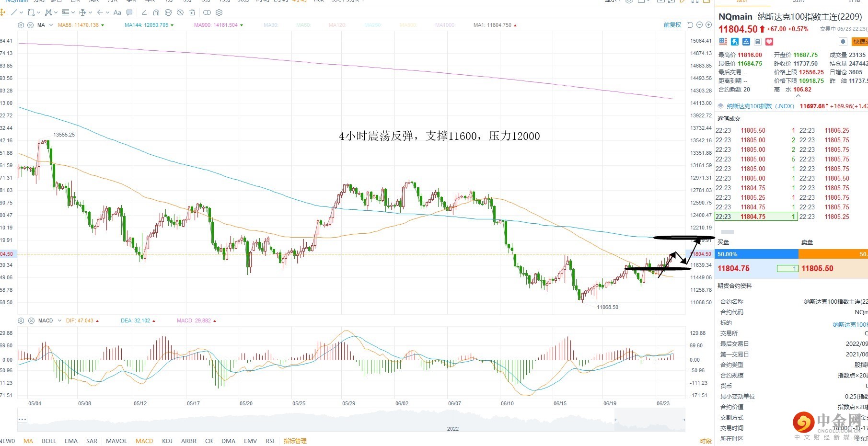The width and height of the screenshot is (868, 446).
Task: Click the blue pyramid icon beside the lightning icon
Action: [x=746, y=42]
